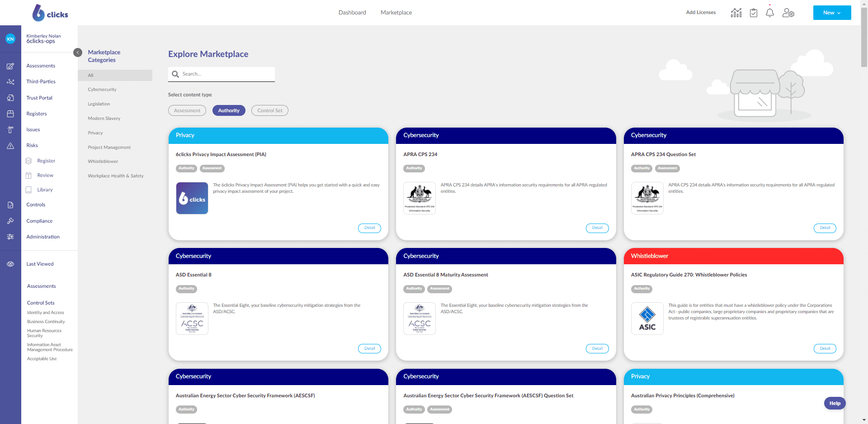Collapse the sidebar with the arrow button
Viewport: 868px width, 424px height.
tap(78, 52)
